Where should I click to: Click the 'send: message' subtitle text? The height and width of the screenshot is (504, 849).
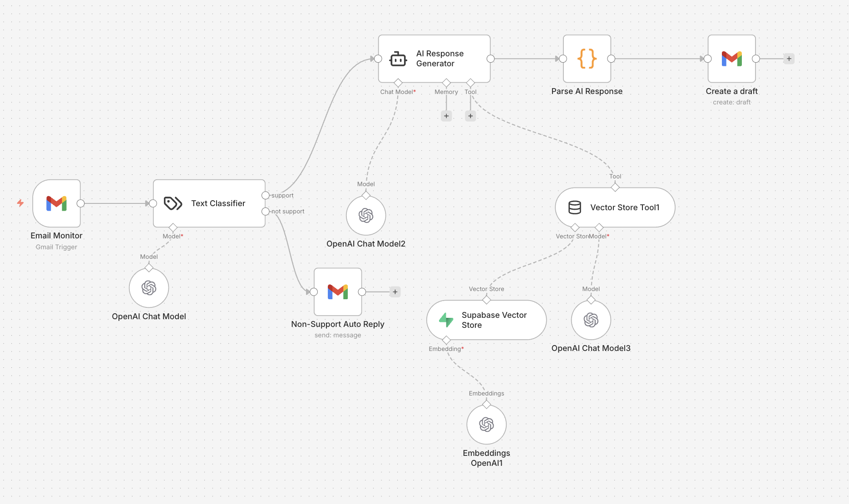click(x=338, y=335)
